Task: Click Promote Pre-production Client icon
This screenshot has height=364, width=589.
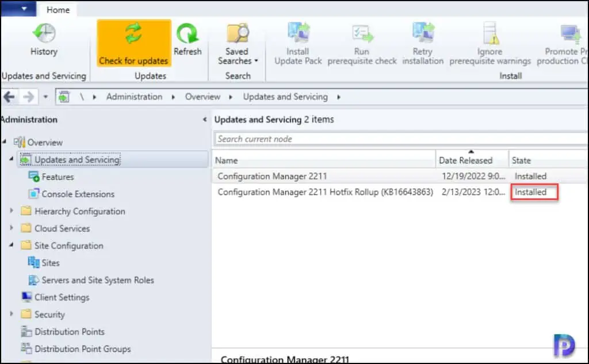Action: (569, 34)
